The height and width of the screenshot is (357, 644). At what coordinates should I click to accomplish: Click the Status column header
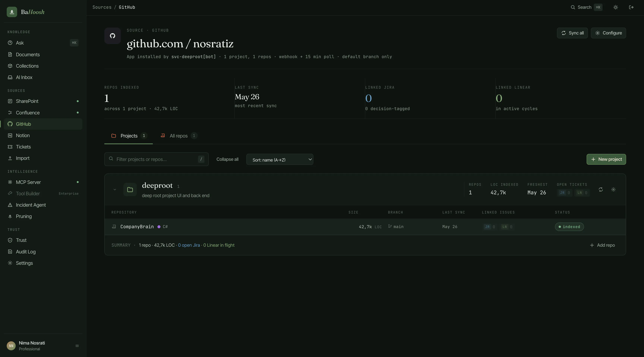(x=563, y=212)
